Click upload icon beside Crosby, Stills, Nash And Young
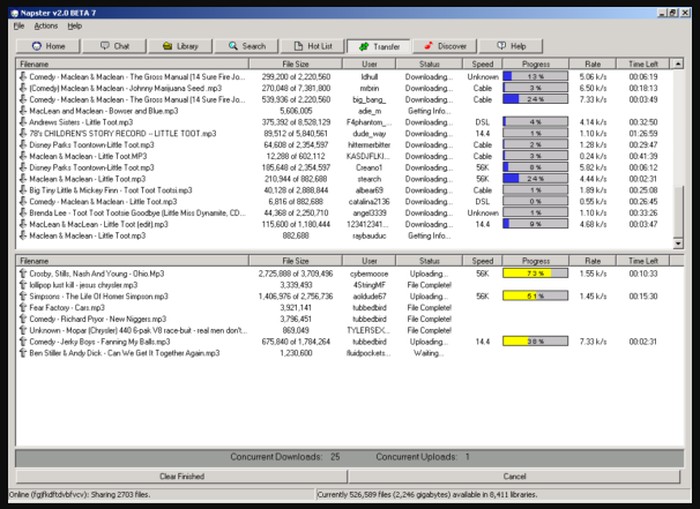This screenshot has height=509, width=700. point(23,273)
